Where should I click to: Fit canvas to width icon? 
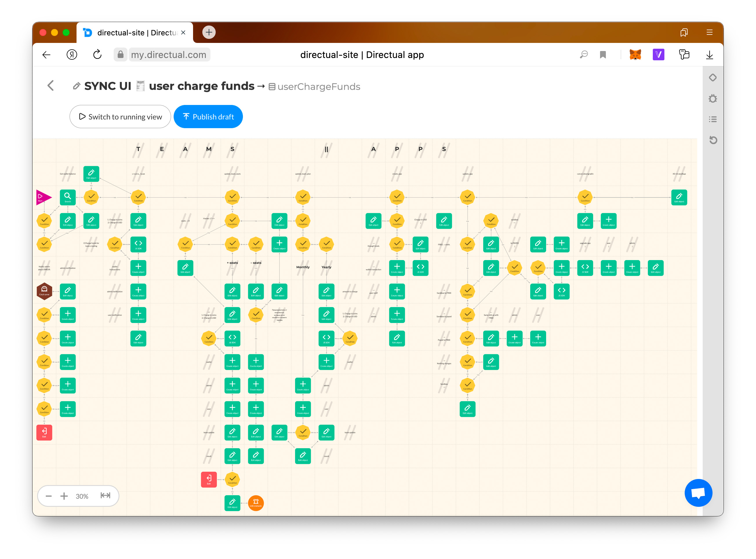[106, 496]
